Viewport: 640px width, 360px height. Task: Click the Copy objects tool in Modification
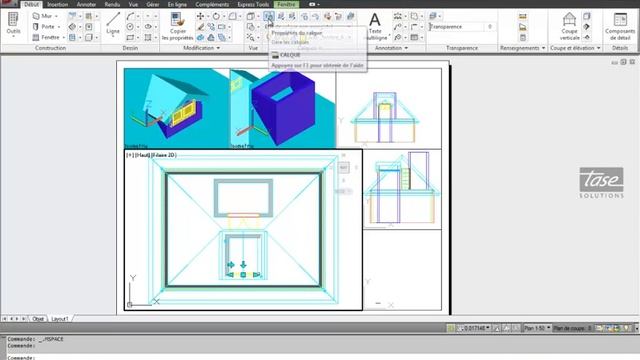(211, 27)
